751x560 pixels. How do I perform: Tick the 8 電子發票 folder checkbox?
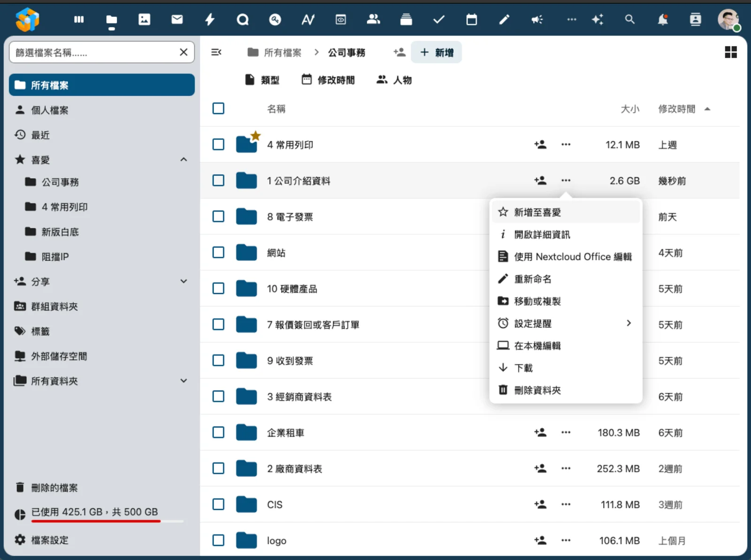[x=218, y=216]
